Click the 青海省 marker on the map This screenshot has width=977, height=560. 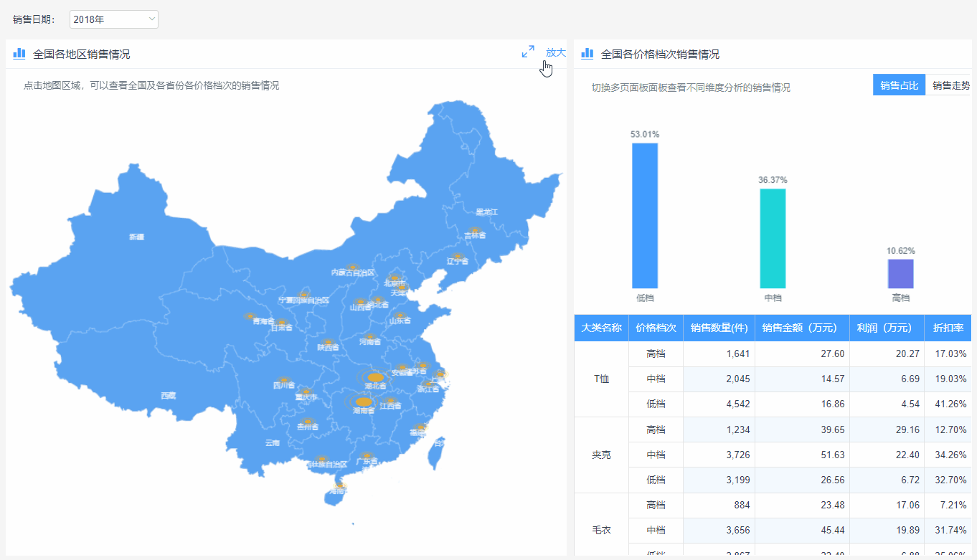(250, 315)
